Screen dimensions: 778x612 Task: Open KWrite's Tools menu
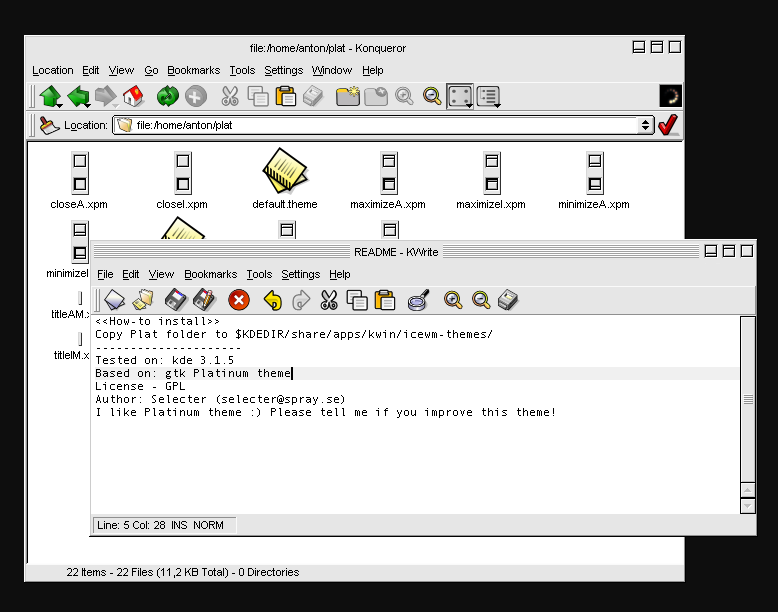coord(259,274)
